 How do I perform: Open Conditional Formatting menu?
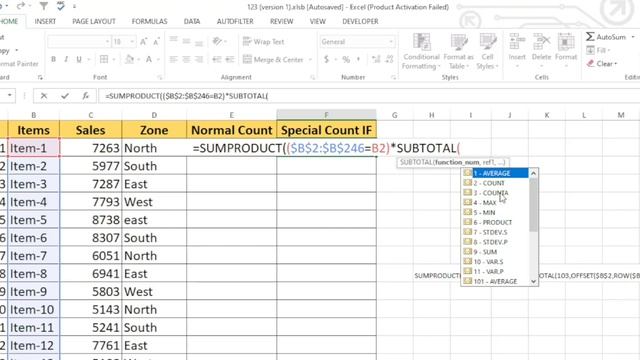point(421,51)
